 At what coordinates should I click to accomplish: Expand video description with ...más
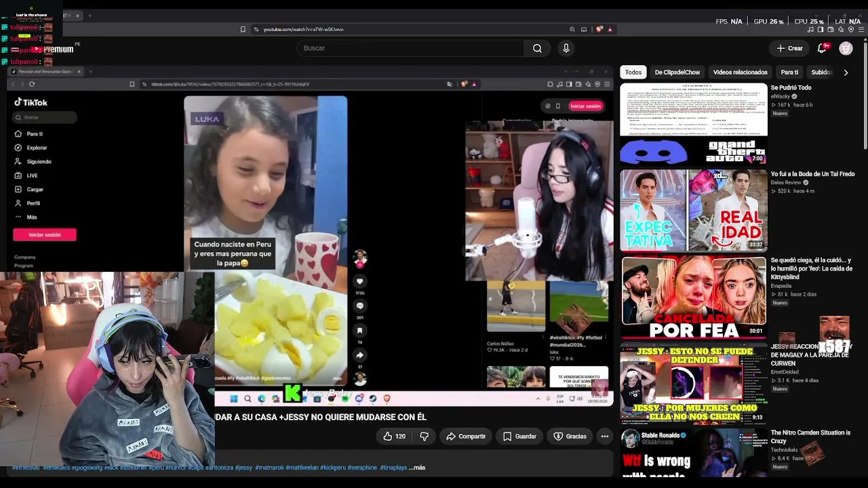(417, 468)
